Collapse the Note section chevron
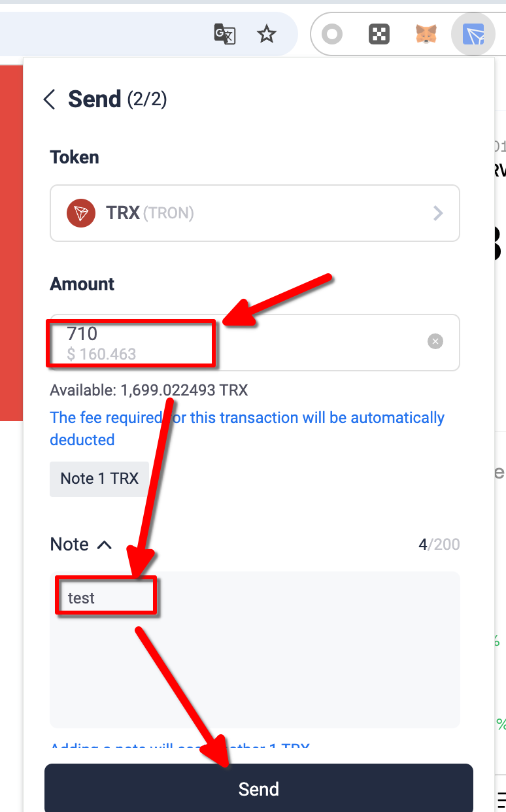506x812 pixels. (x=105, y=545)
